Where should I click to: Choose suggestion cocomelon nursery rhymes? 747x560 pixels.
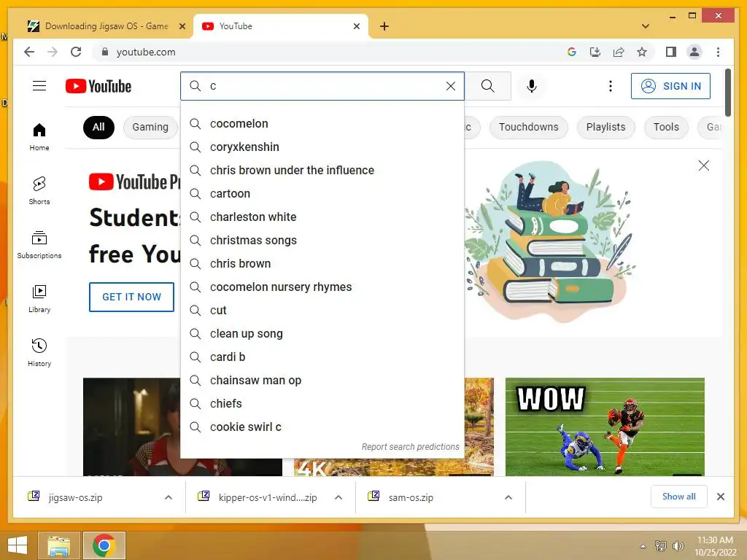pos(322,287)
